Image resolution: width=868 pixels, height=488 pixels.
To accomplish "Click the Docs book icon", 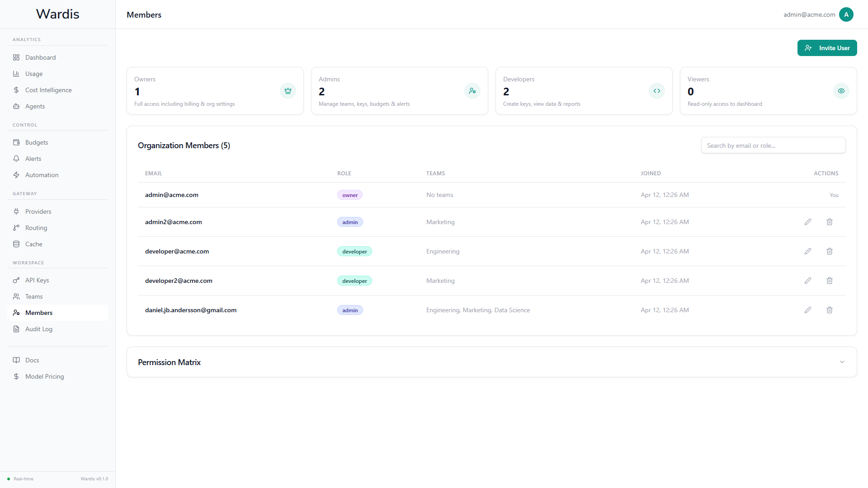I will (x=16, y=360).
